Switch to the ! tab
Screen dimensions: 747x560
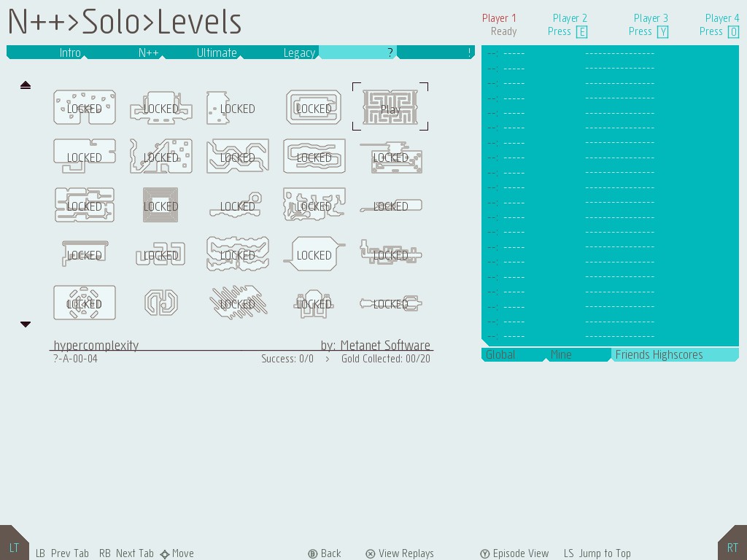coord(436,52)
